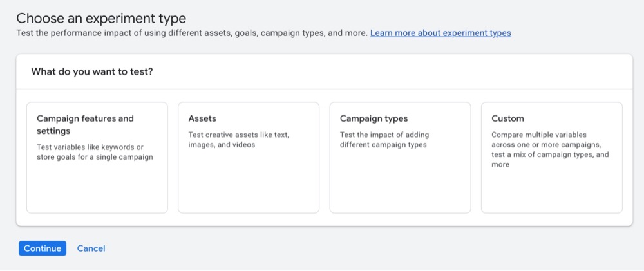Click the Continue button

[43, 248]
